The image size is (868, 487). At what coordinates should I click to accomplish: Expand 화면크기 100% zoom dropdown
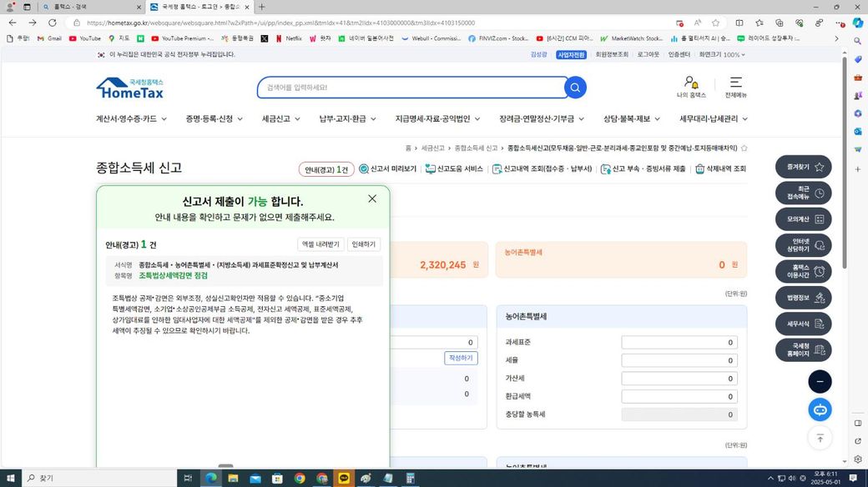click(722, 55)
